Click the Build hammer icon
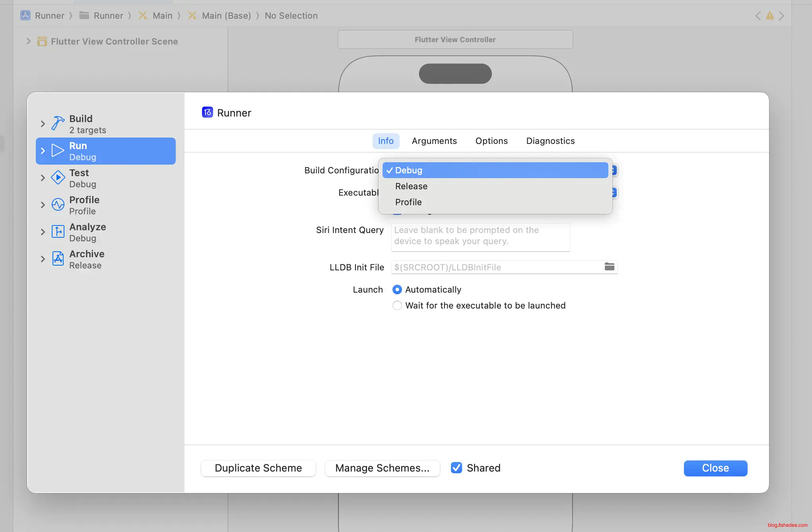 click(58, 124)
